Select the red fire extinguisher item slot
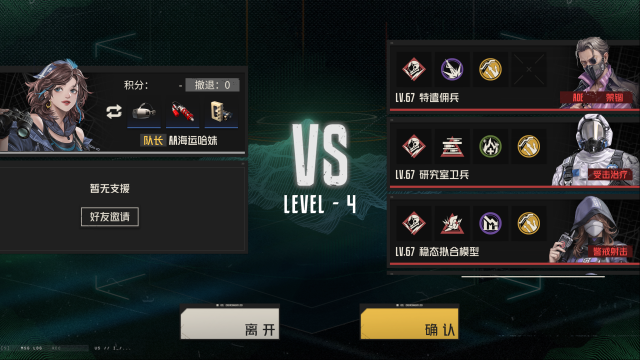640x360 pixels. [x=182, y=112]
